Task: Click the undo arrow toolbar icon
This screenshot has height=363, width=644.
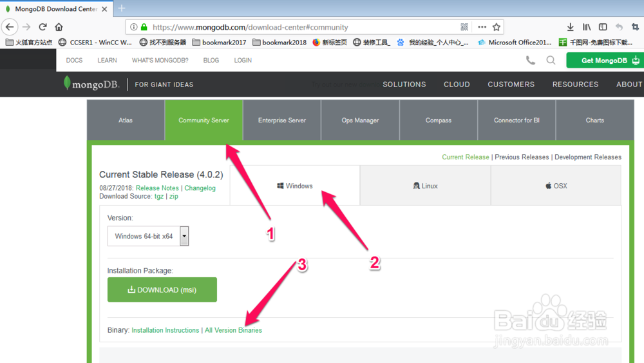Action: point(620,27)
